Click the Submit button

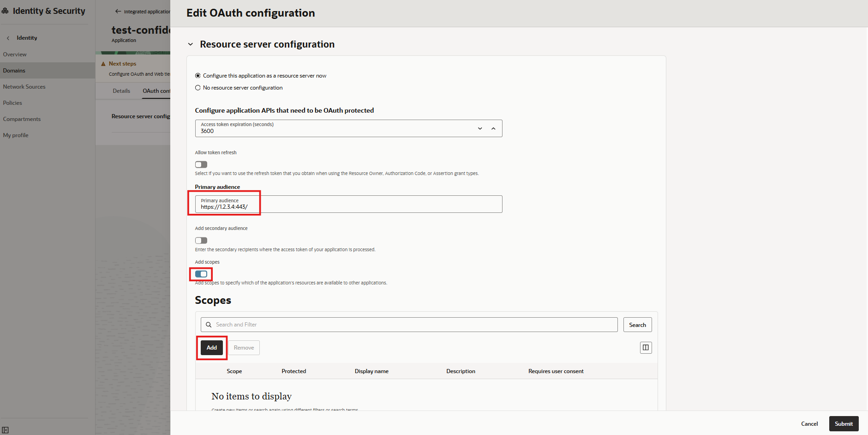(x=844, y=423)
